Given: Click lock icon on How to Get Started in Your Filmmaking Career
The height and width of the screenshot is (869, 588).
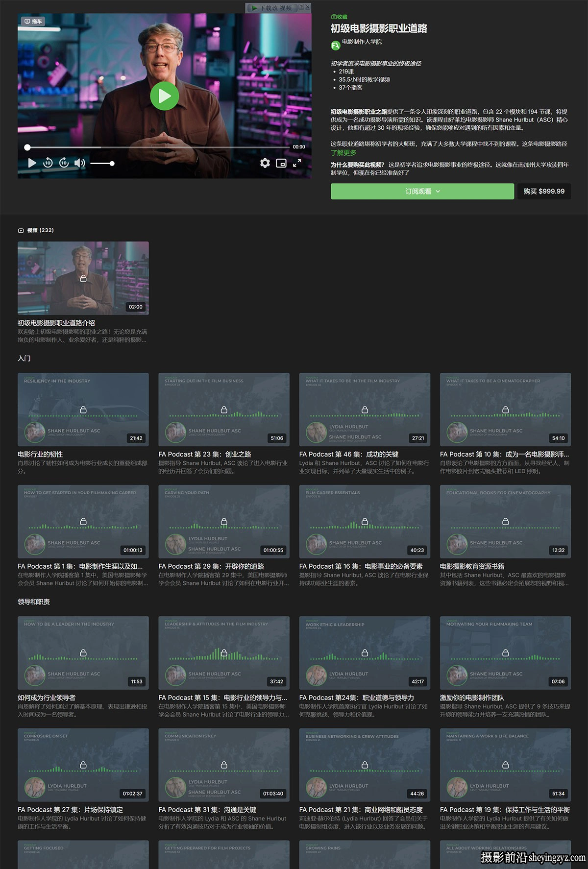Looking at the screenshot, I should pos(83,521).
